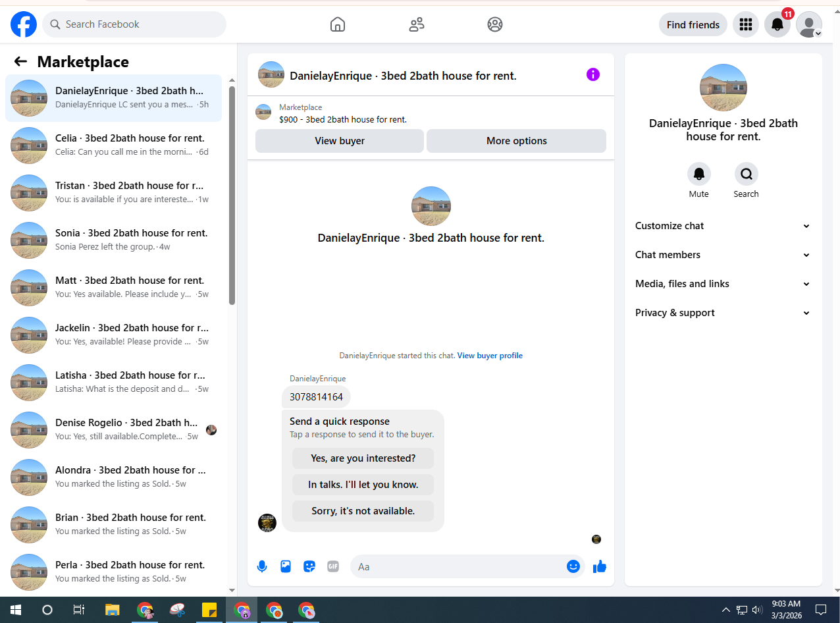Go to the Home feed icon

pos(338,24)
